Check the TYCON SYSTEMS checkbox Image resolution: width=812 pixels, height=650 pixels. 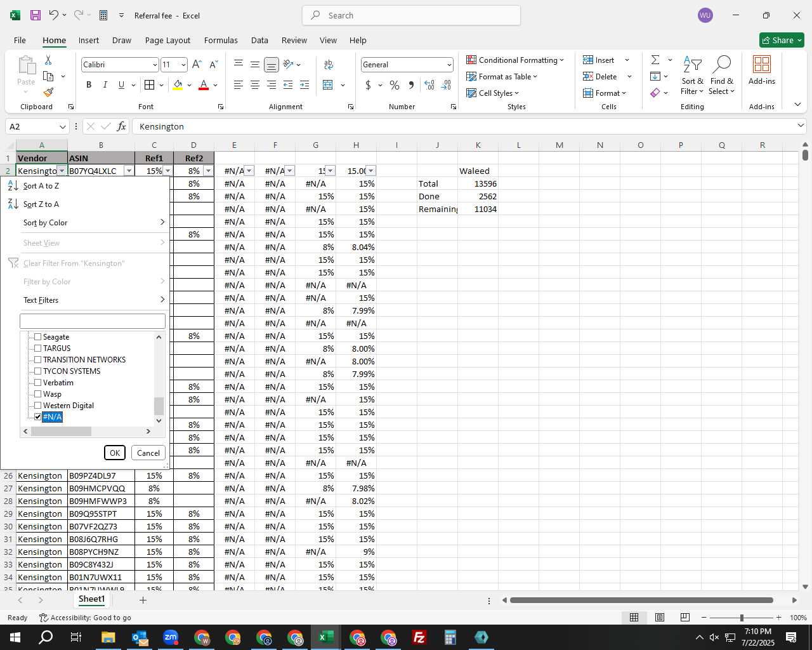click(37, 371)
